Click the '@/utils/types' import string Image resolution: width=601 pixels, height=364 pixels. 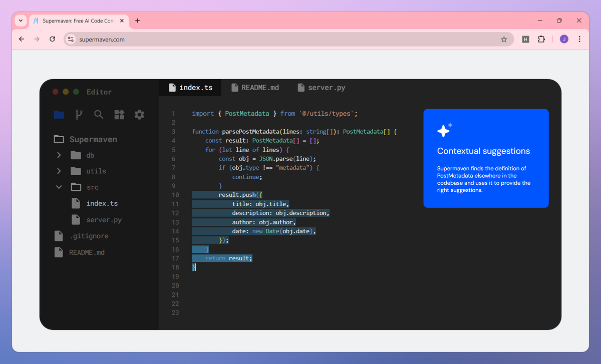327,114
